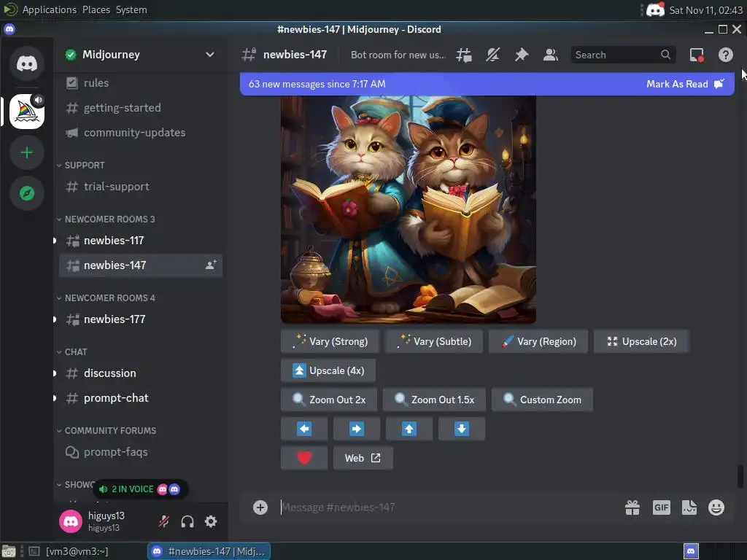Open the getting-started channel

141,108
